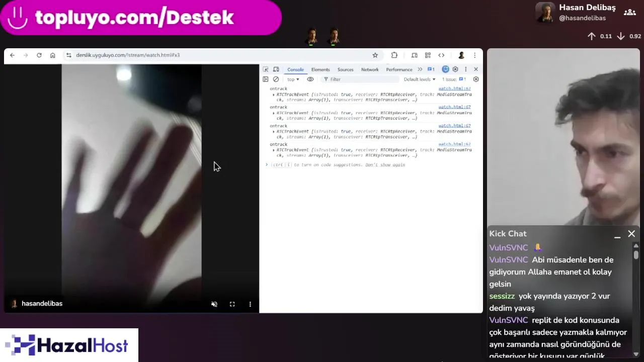This screenshot has height=362, width=644.
Task: Click the HazalHost logo
Action: tap(69, 345)
